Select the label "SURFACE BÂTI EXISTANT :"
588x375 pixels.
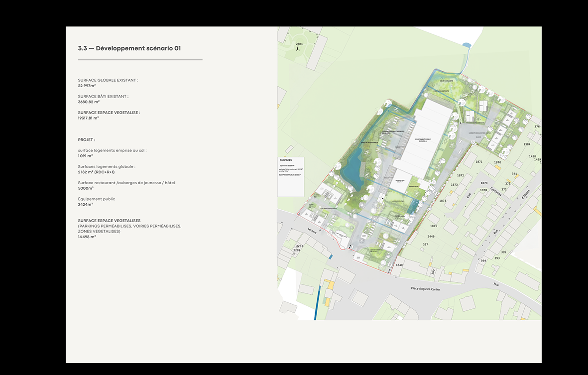pos(103,97)
